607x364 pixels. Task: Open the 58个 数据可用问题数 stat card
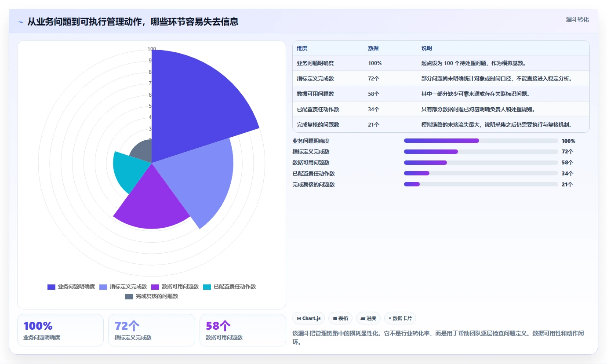pyautogui.click(x=243, y=330)
